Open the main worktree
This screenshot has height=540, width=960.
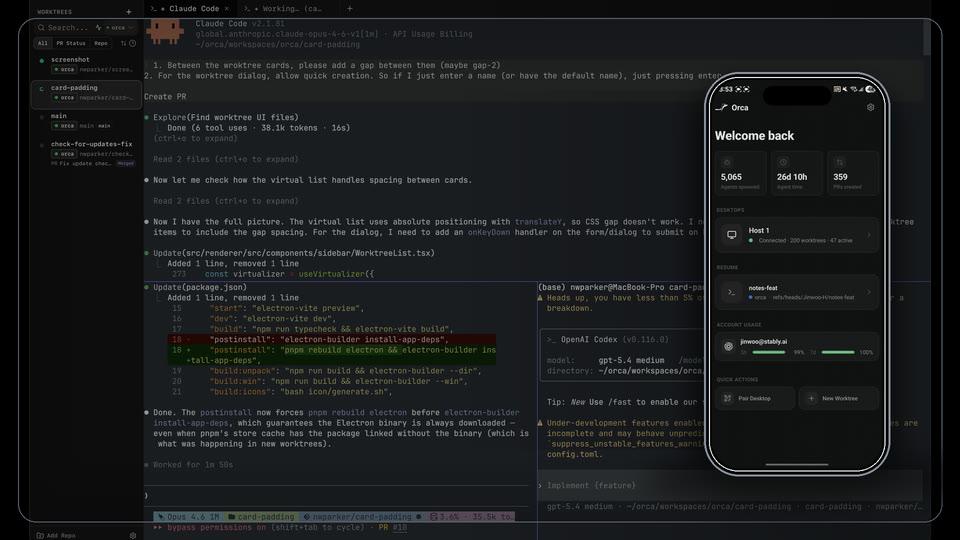pos(86,121)
